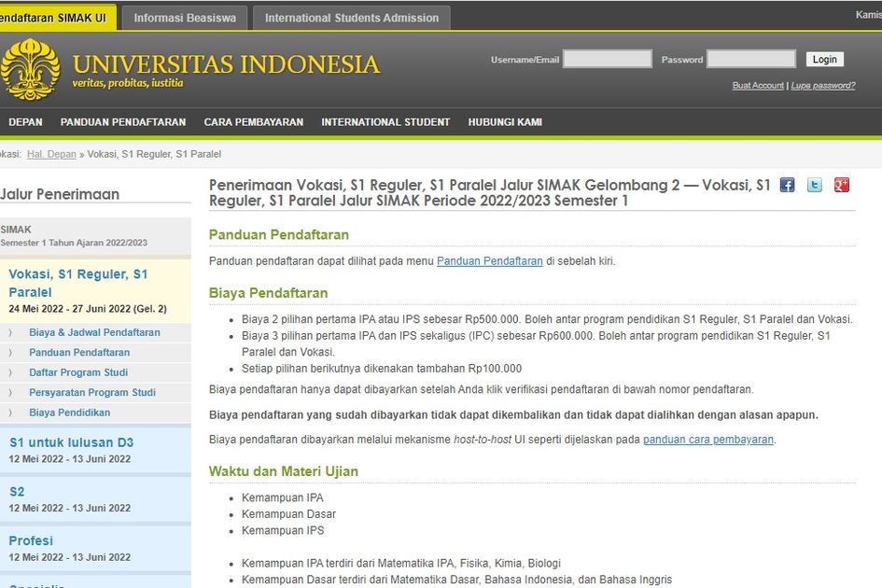Open PANDUAN PENDAFTARAN navigation menu
The image size is (882, 588).
[123, 122]
